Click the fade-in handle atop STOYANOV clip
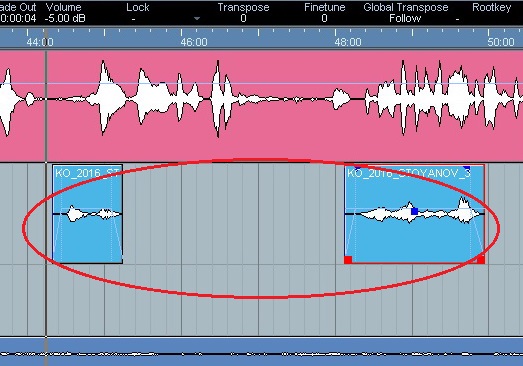This screenshot has height=366, width=523. pos(358,167)
